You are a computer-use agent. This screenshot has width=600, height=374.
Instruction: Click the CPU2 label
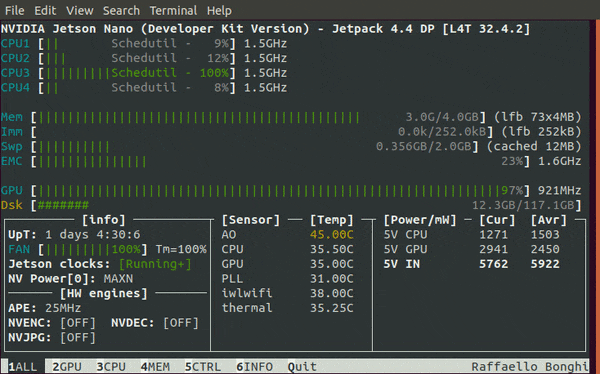tap(15, 58)
